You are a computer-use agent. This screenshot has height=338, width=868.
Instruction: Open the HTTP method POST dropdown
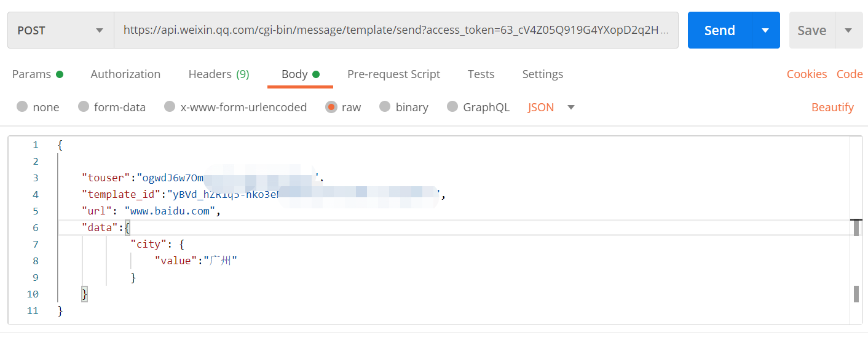click(60, 30)
